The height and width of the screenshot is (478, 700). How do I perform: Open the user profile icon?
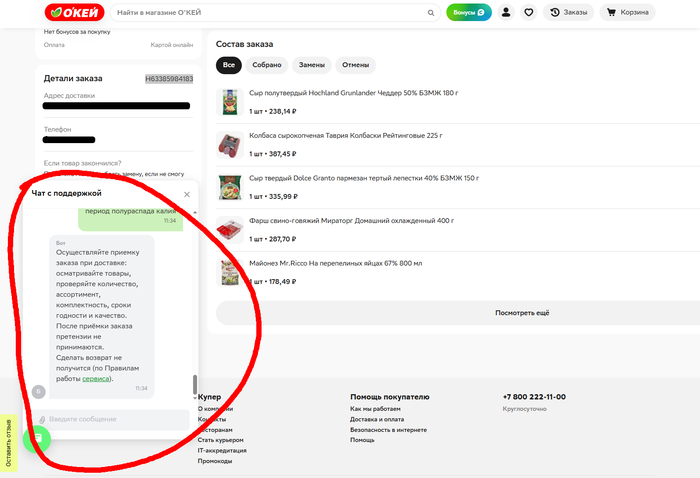pyautogui.click(x=506, y=13)
